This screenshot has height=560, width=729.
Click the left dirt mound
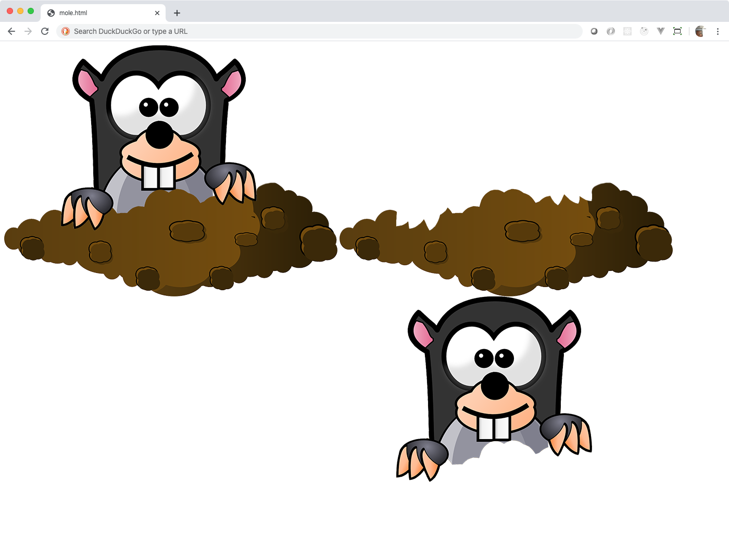tap(171, 240)
